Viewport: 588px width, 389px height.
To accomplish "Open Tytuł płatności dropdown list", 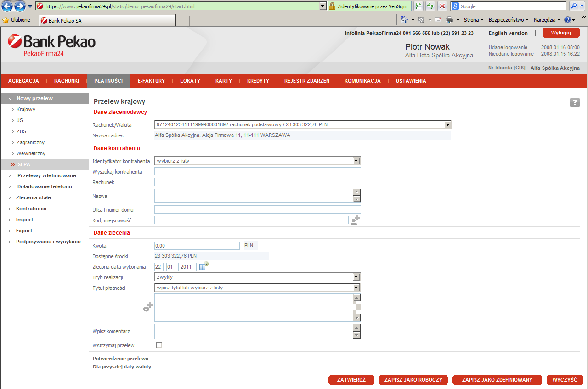I will pyautogui.click(x=356, y=288).
